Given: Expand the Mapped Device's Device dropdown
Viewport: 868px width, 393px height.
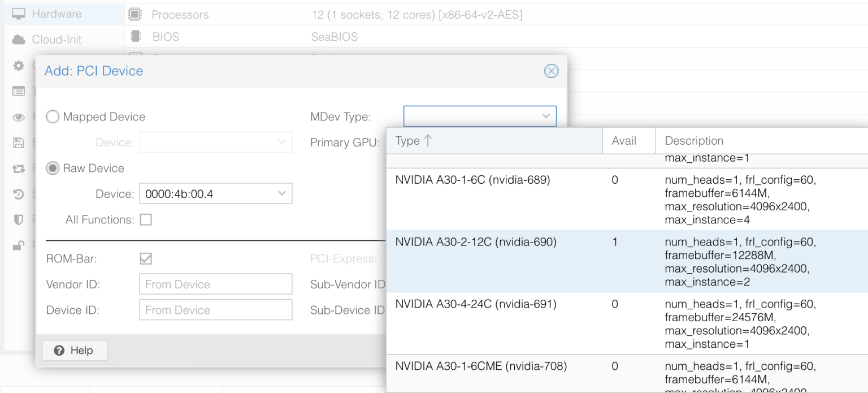Looking at the screenshot, I should tap(282, 142).
